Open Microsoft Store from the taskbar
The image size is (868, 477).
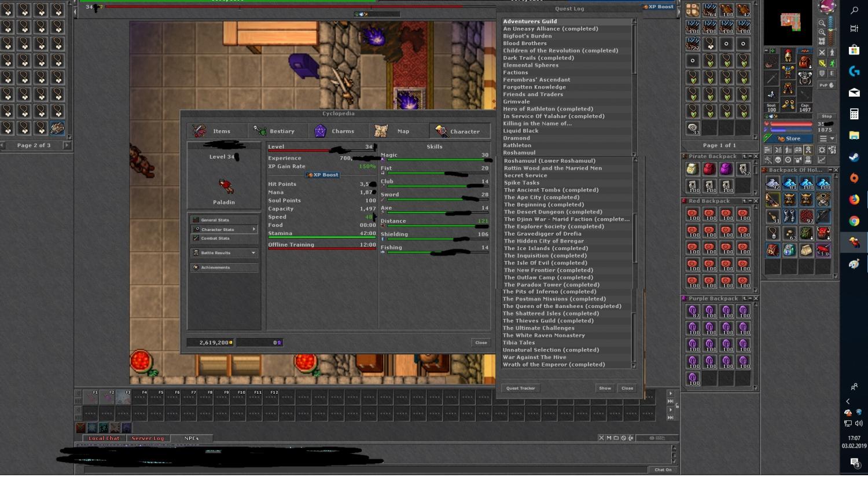tap(854, 50)
